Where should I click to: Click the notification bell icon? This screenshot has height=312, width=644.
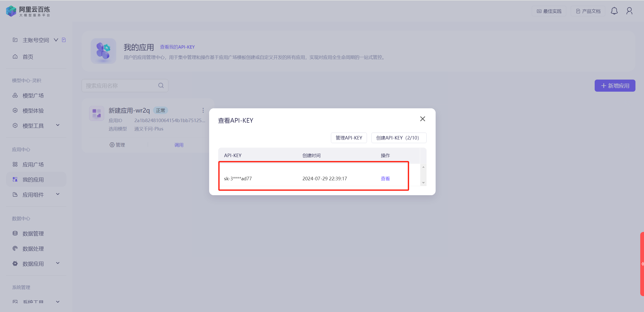point(614,11)
